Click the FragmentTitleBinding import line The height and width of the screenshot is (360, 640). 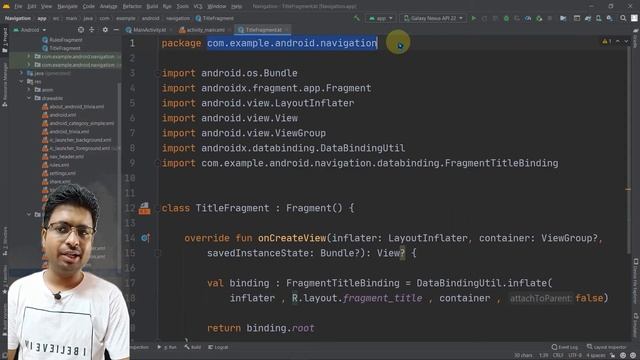coord(360,163)
